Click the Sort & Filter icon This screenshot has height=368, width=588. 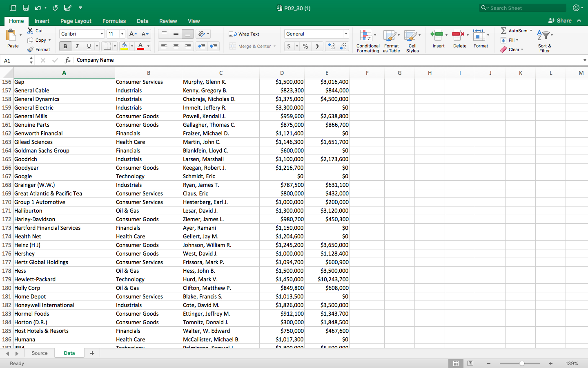pyautogui.click(x=543, y=36)
